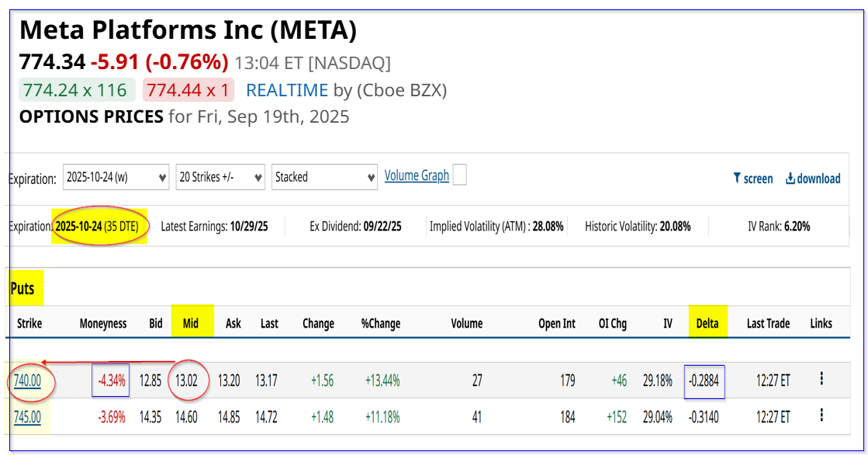Select the Historic Volatility value 20.08%
The image size is (868, 455).
(x=676, y=226)
